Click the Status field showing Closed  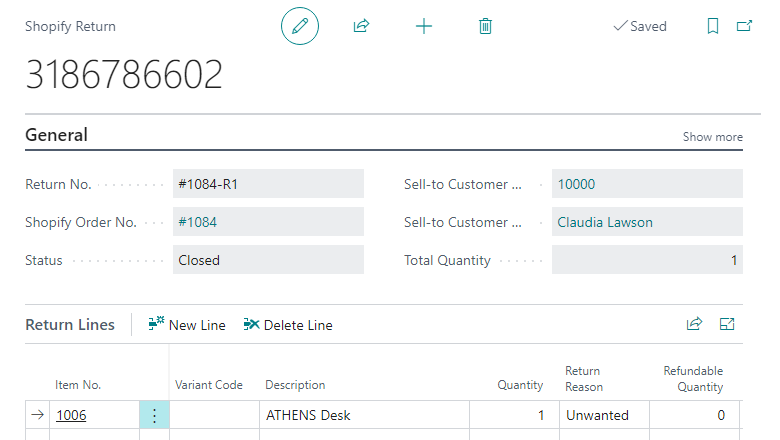pyautogui.click(x=267, y=260)
